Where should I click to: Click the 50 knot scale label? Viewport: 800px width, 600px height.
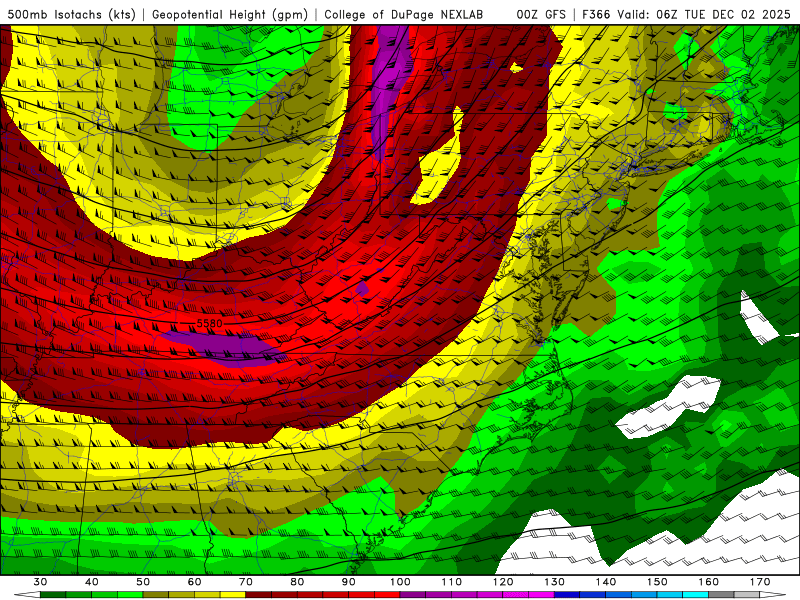tap(143, 582)
